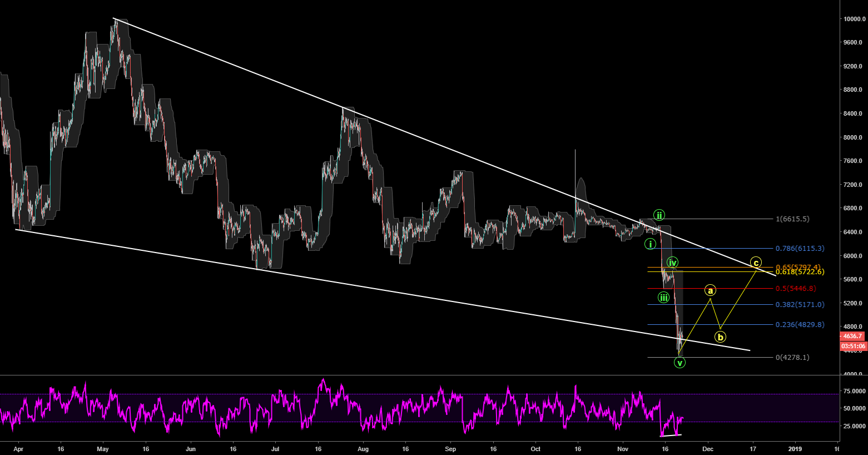The height and width of the screenshot is (455, 868).
Task: Select the green wave i circle marker
Action: (650, 244)
